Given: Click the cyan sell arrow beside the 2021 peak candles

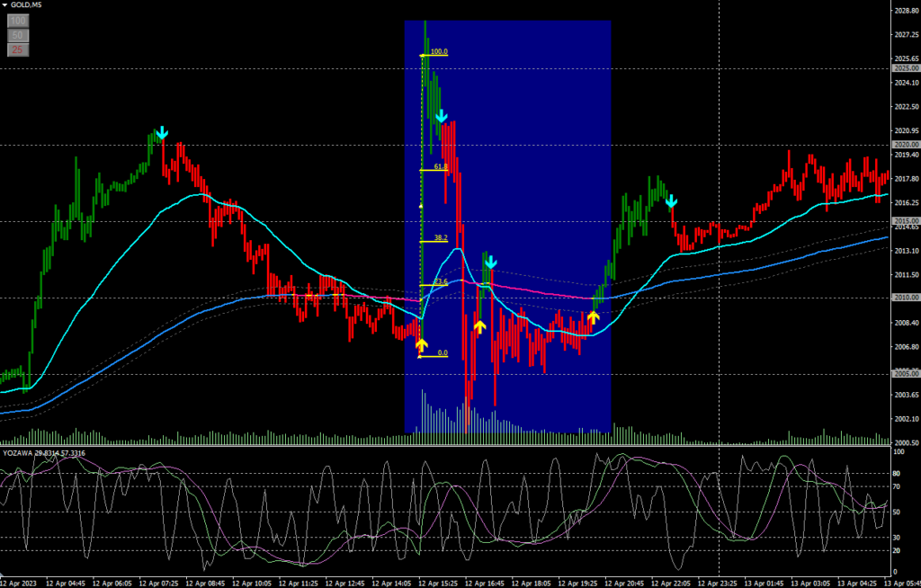Looking at the screenshot, I should click(x=442, y=116).
